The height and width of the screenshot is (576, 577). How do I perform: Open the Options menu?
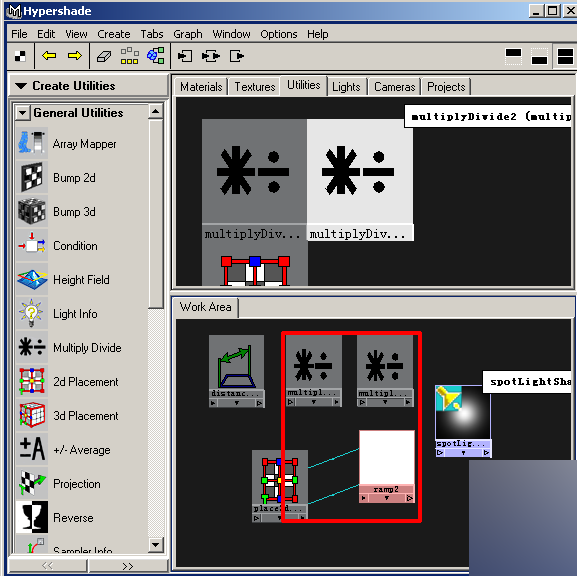[x=279, y=34]
